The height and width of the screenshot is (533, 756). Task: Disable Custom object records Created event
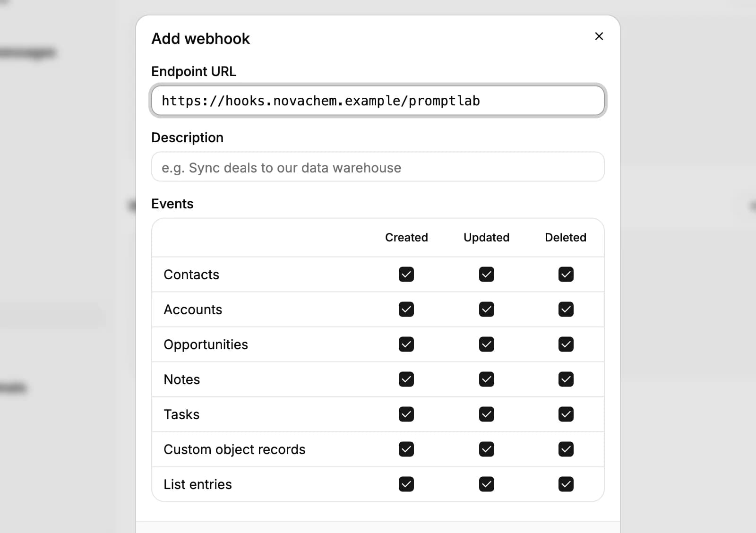click(x=406, y=449)
